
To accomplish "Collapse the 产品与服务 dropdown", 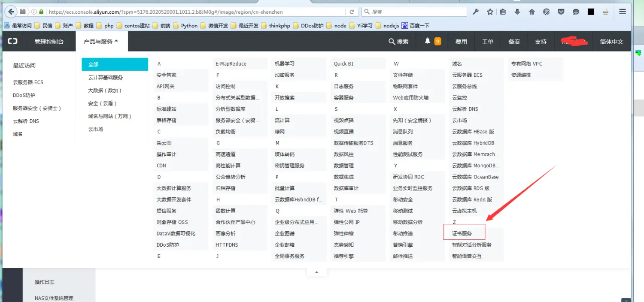I will point(101,42).
